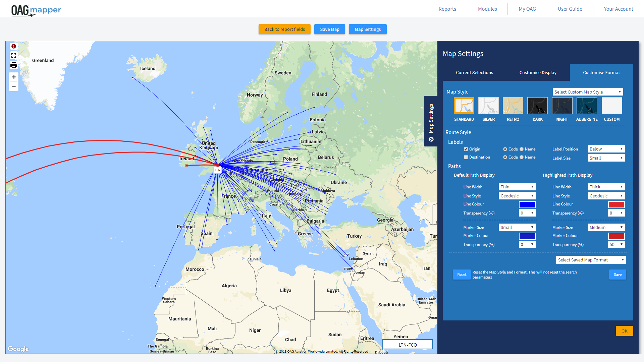Select the Silver map style thumbnail
Image resolution: width=644 pixels, height=362 pixels.
488,106
